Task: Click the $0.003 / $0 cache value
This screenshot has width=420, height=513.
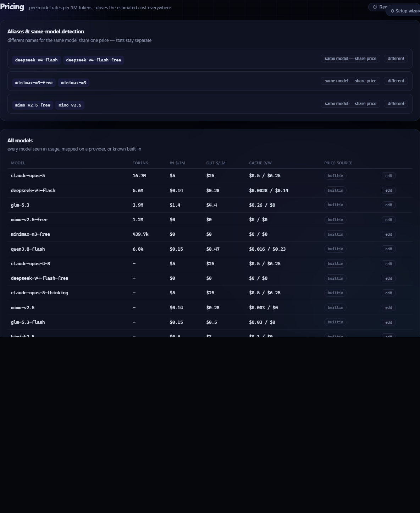Action: (264, 307)
